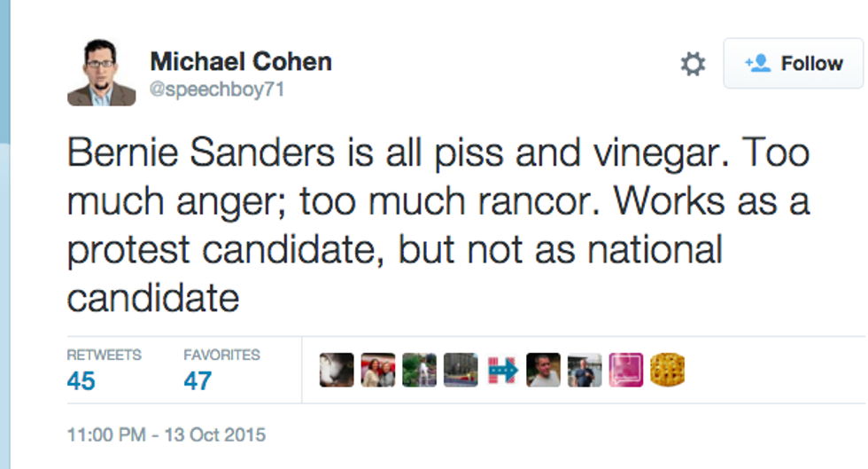This screenshot has width=868, height=469.
Task: Click the Follow button
Action: click(794, 64)
